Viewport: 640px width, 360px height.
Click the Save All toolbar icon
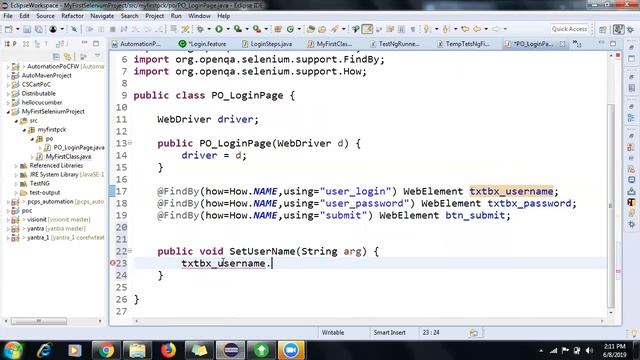(x=39, y=29)
